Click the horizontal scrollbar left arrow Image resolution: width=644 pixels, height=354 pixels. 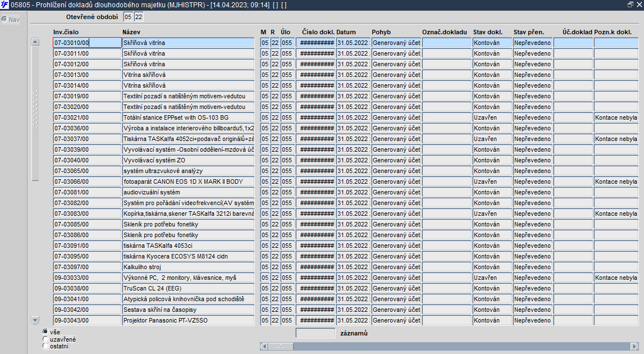tap(264, 346)
